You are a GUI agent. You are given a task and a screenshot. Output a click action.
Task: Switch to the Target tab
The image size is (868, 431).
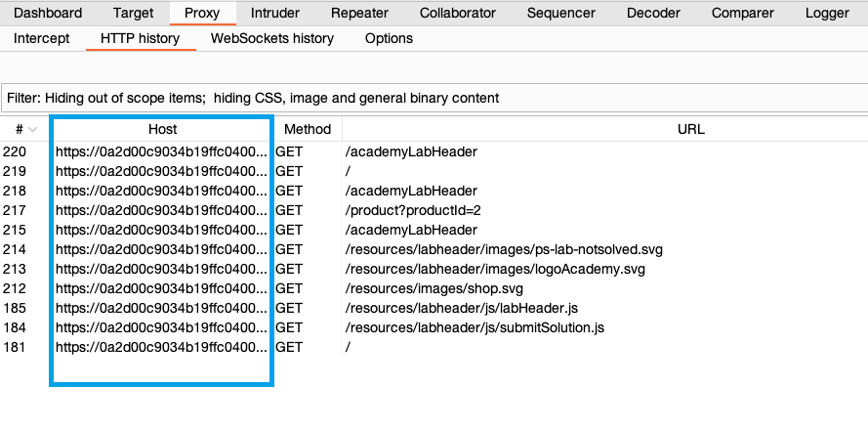(133, 14)
